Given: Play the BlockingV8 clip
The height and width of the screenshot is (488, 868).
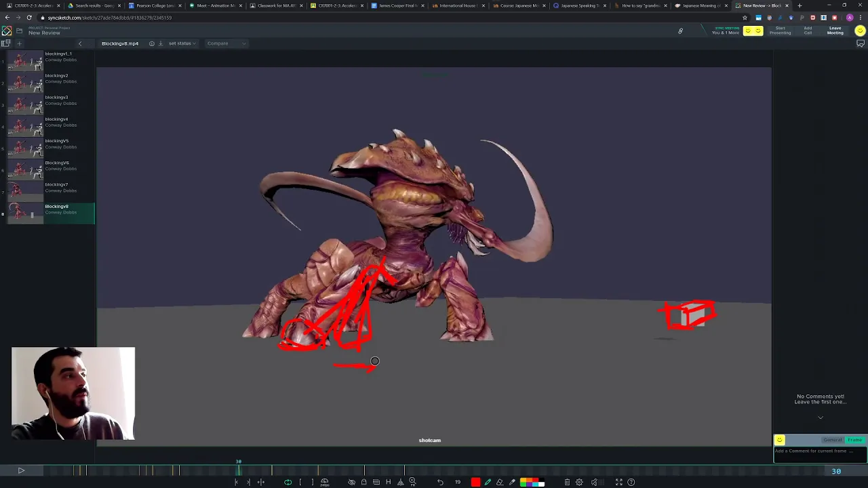Looking at the screenshot, I should click(x=21, y=470).
